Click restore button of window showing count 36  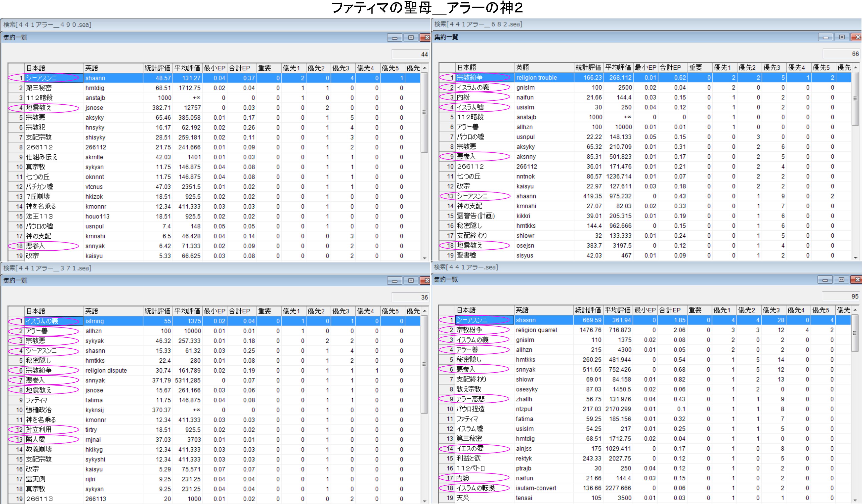point(411,281)
